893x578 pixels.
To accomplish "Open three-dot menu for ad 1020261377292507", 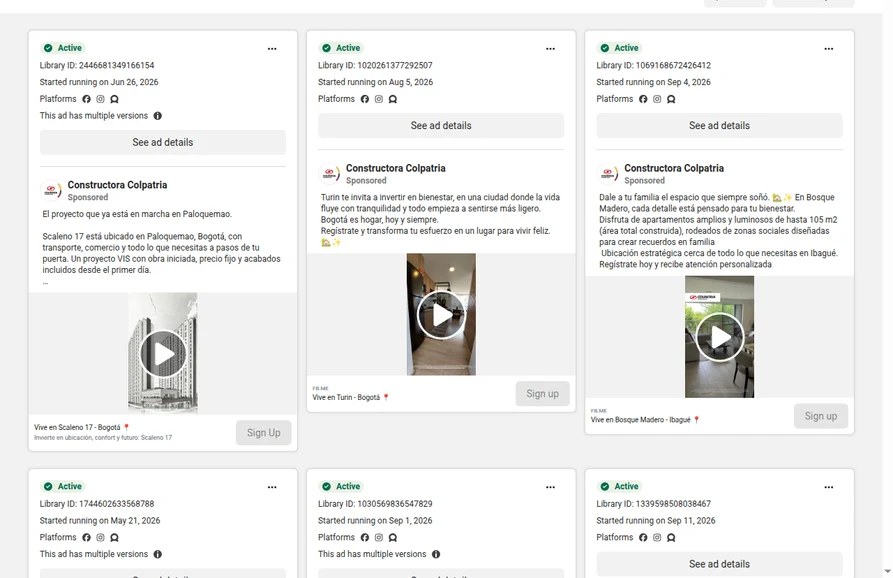I will tap(550, 48).
